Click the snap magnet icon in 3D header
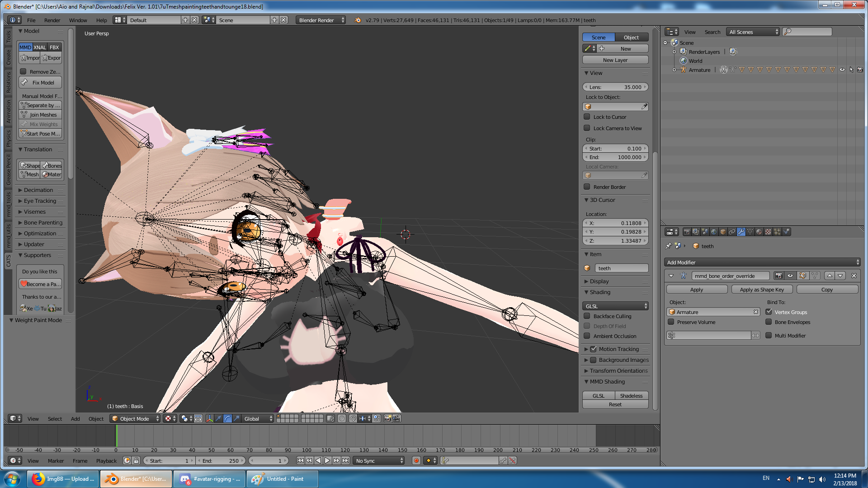868x488 pixels. [353, 418]
